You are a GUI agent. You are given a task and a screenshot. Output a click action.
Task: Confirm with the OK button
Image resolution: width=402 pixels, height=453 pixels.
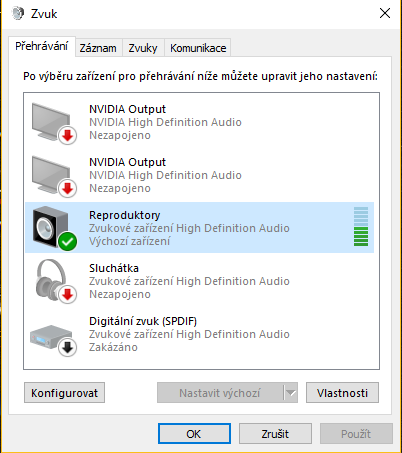click(x=194, y=434)
